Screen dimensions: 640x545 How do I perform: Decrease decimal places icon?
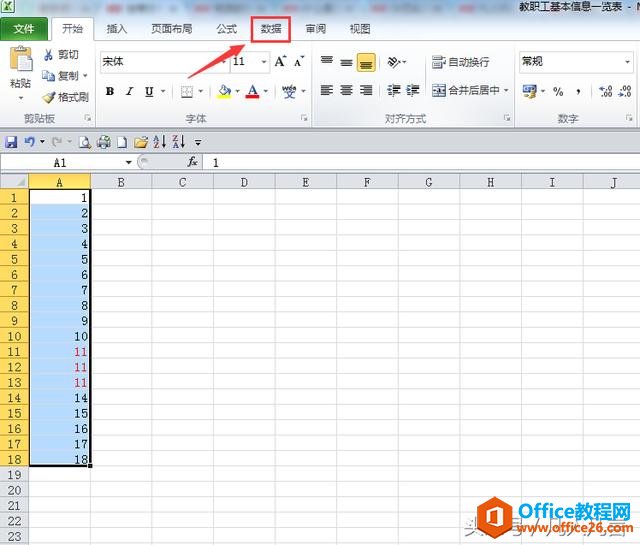coord(625,91)
